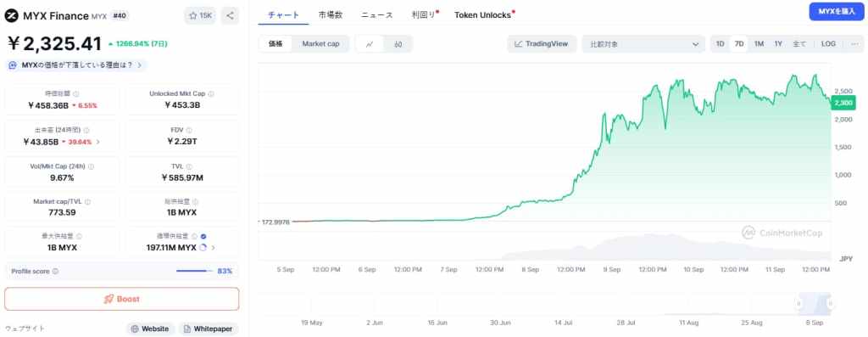
Task: Open the share icon button
Action: 230,15
